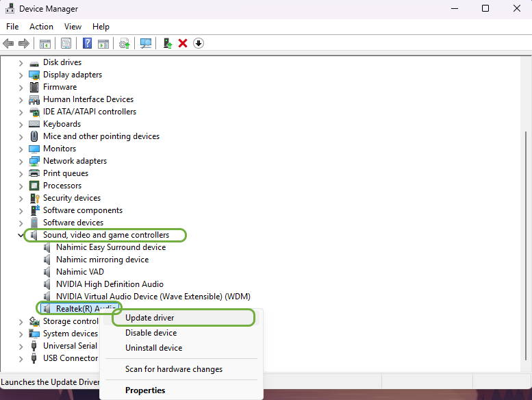Viewport: 532px width, 400px height.
Task: Select NVIDIA High Definition Audio device
Action: [x=110, y=284]
